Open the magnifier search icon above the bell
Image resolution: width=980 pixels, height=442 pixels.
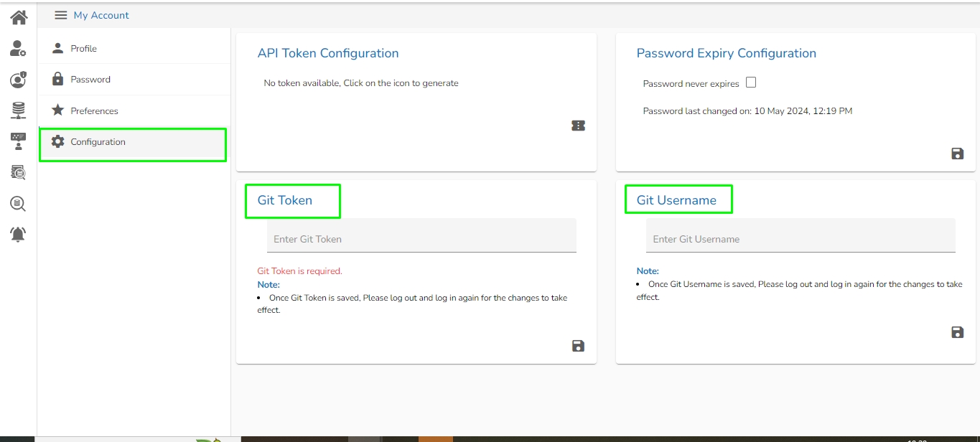point(18,204)
